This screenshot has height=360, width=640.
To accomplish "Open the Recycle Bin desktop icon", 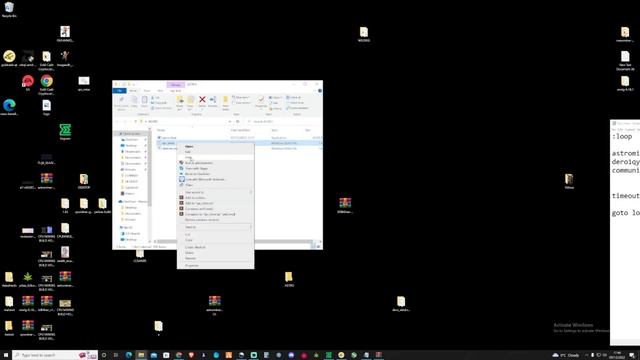I will coord(9,9).
